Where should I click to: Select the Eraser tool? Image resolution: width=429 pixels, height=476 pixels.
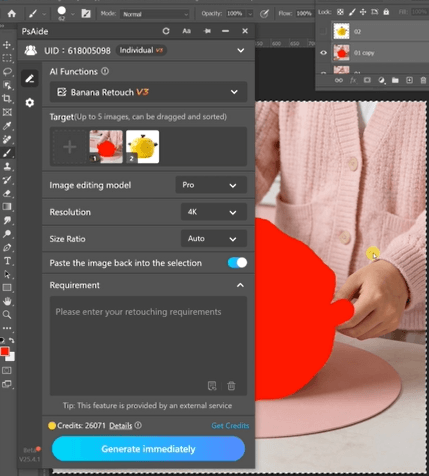click(7, 193)
